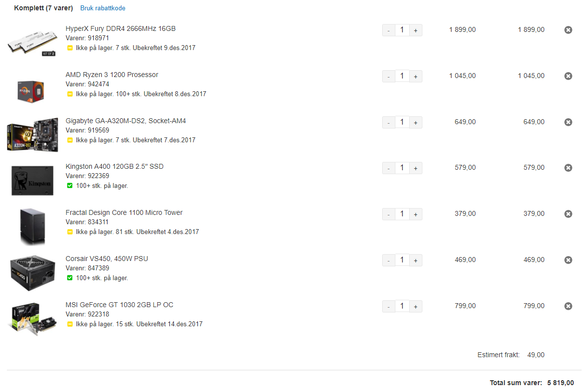Remove Gigabyte GA-A320M-DS2 motherboard from cart
Viewport: 586px width, 392px height.
[x=568, y=122]
